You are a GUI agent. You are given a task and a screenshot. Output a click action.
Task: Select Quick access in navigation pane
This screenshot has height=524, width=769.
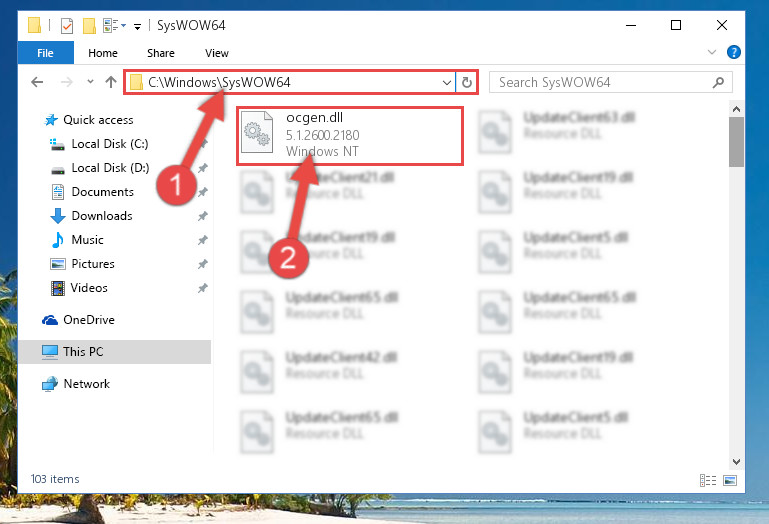pyautogui.click(x=89, y=120)
